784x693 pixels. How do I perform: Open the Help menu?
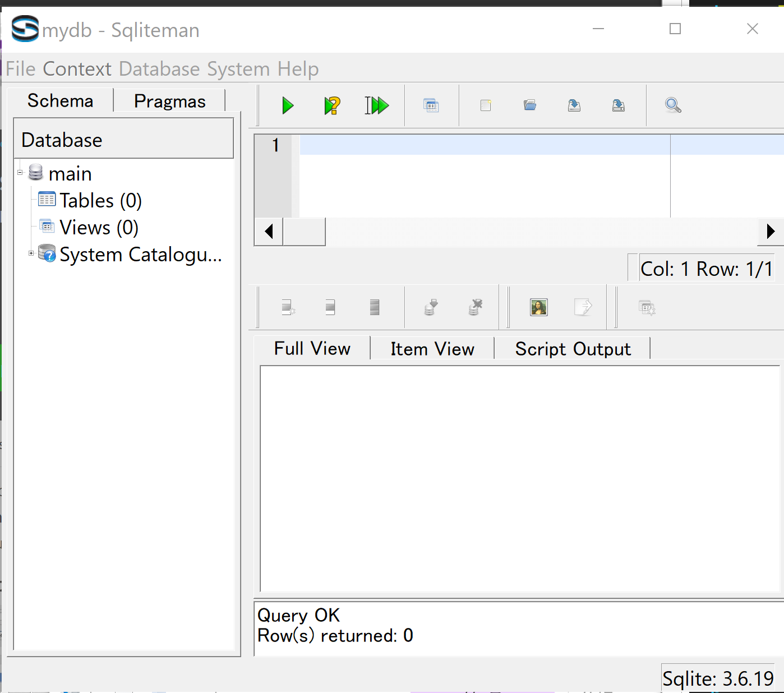(298, 69)
